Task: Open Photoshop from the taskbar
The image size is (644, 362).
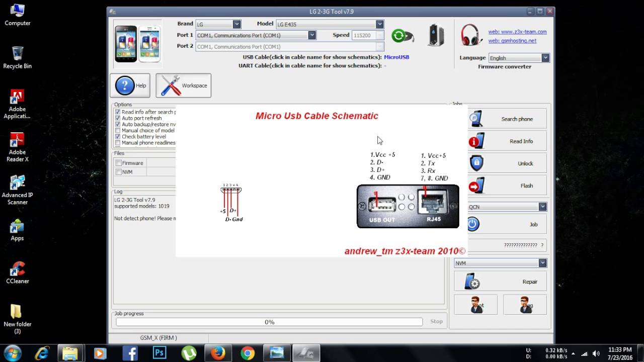Action: coord(159,353)
